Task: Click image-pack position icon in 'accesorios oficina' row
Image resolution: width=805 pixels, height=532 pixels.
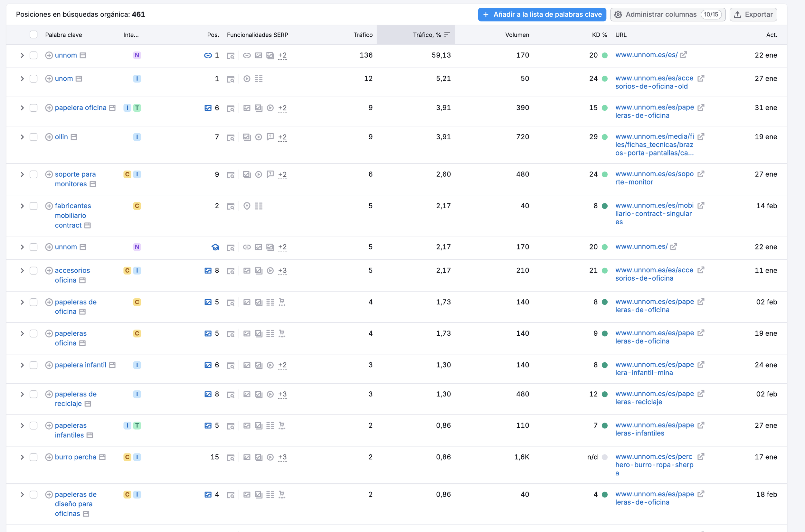Action: [x=208, y=271]
